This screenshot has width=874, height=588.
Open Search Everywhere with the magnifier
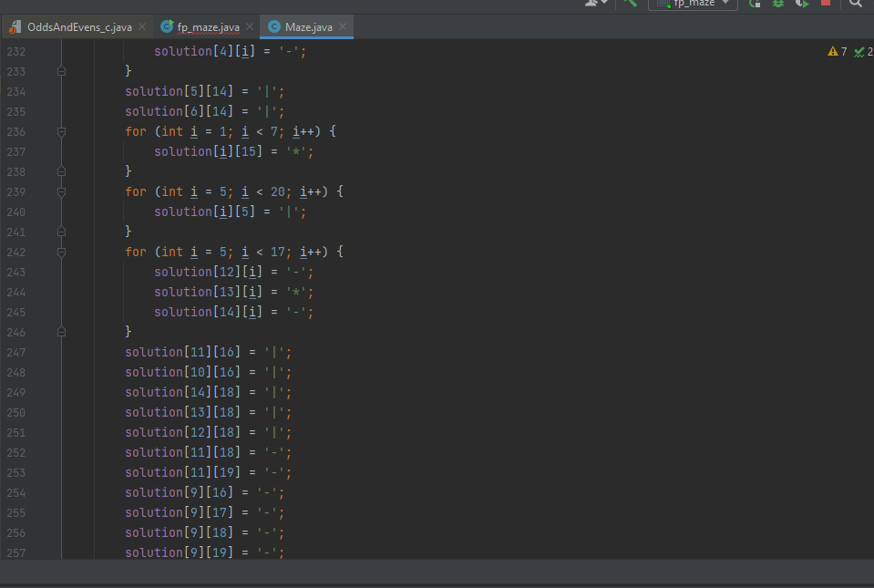coord(855,5)
